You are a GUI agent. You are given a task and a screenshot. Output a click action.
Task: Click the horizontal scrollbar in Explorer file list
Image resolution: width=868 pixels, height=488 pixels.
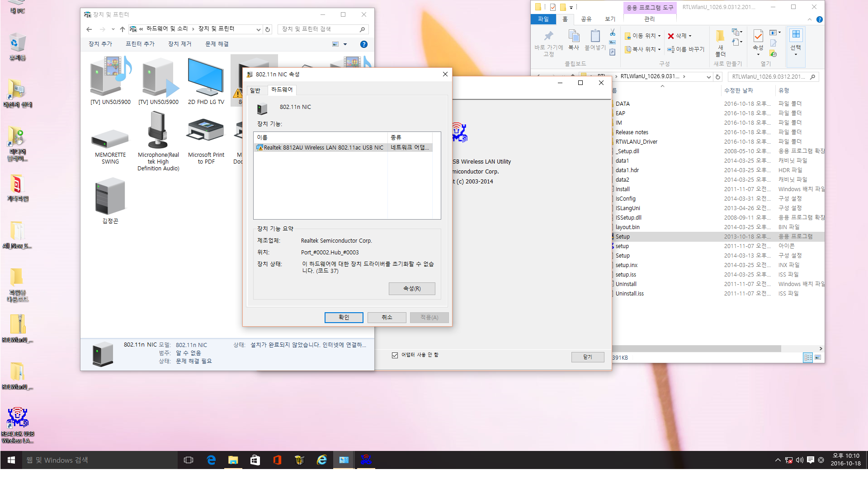[696, 348]
